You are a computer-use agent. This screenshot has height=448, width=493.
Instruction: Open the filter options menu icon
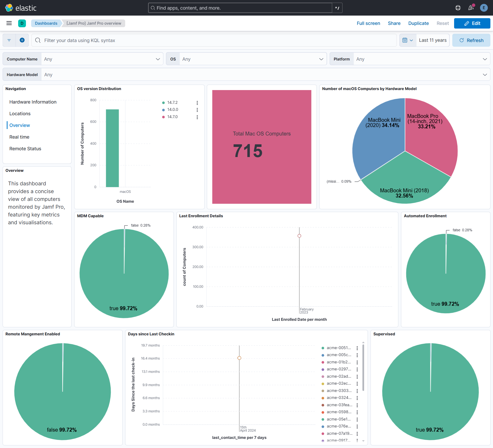tap(9, 40)
